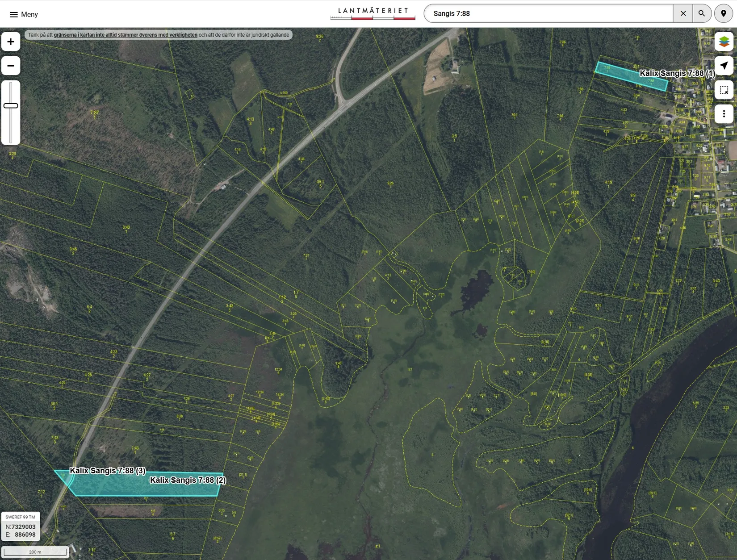Click the Lantmäteriet logo

[373, 13]
